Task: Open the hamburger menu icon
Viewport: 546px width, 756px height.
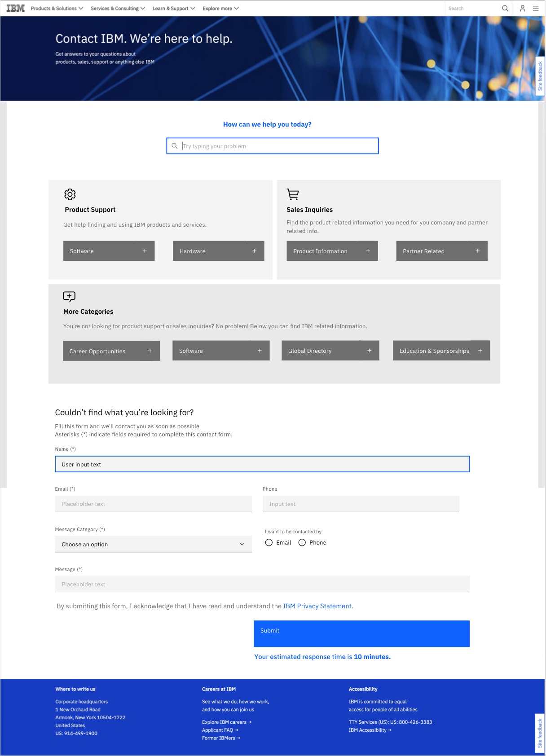Action: click(536, 8)
